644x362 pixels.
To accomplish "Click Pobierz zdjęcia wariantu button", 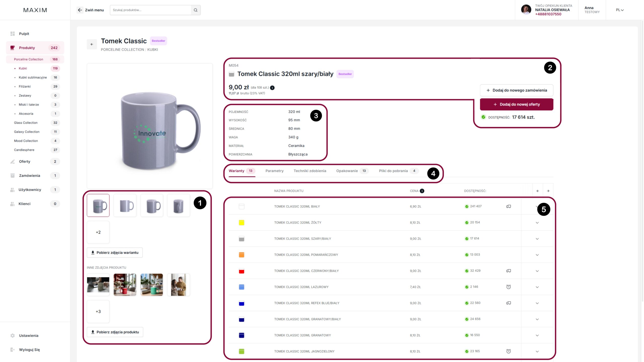I will 115,252.
